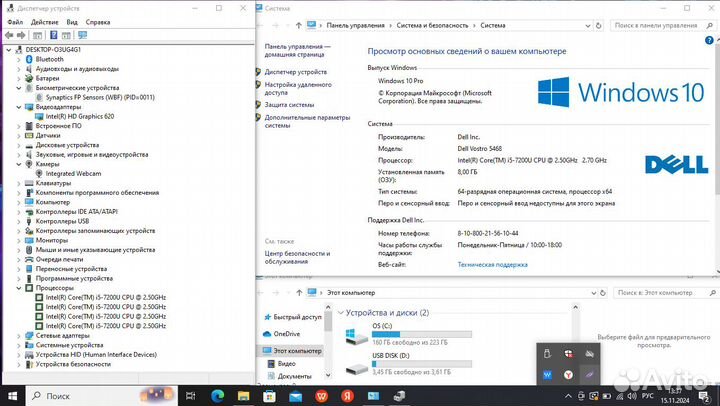Click the Back arrow in Device Manager toolbar
Screen dimensions: 720x406
(9, 35)
